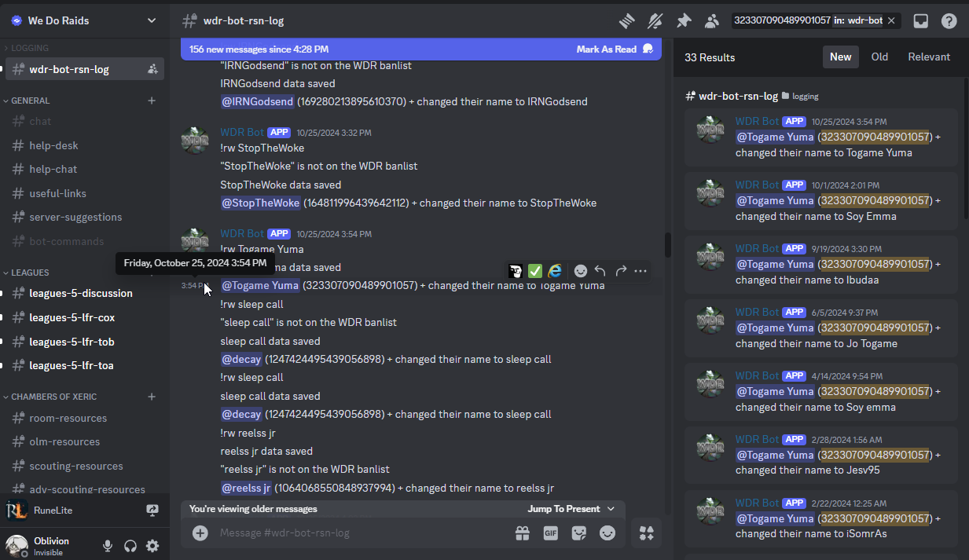969x560 pixels.
Task: Open search result "changed their name to Jesv95"
Action: point(821,456)
